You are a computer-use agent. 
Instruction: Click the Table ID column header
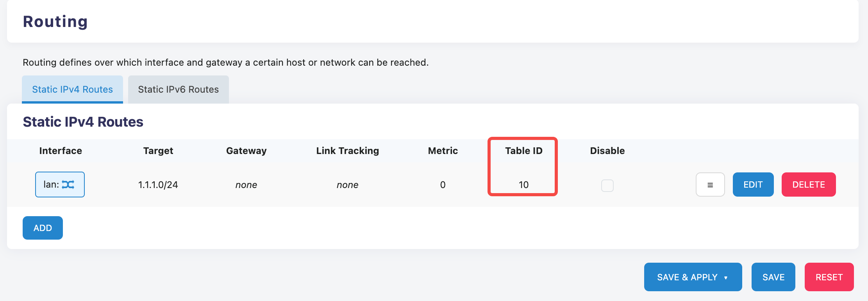click(523, 151)
